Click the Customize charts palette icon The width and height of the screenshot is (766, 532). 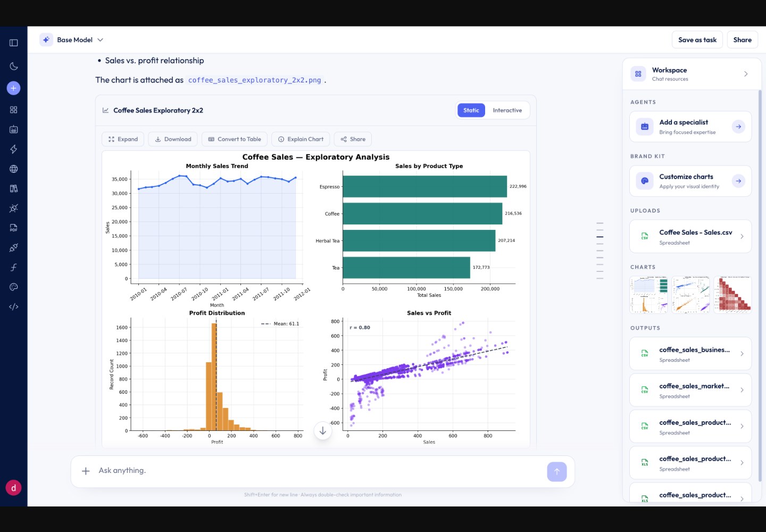645,181
